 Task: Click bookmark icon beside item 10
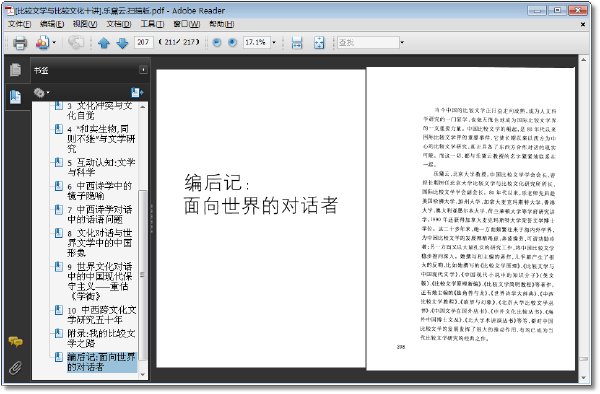coord(59,310)
